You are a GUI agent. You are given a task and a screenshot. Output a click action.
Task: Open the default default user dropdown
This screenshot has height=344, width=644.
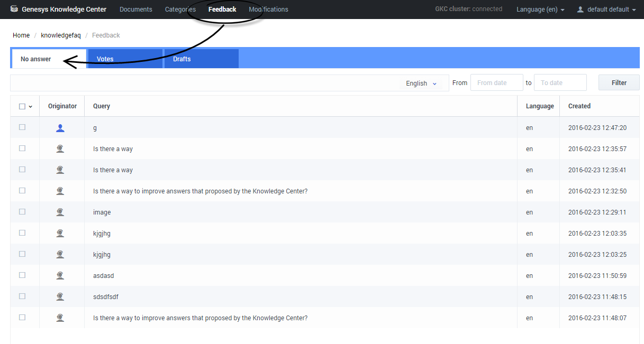[610, 10]
